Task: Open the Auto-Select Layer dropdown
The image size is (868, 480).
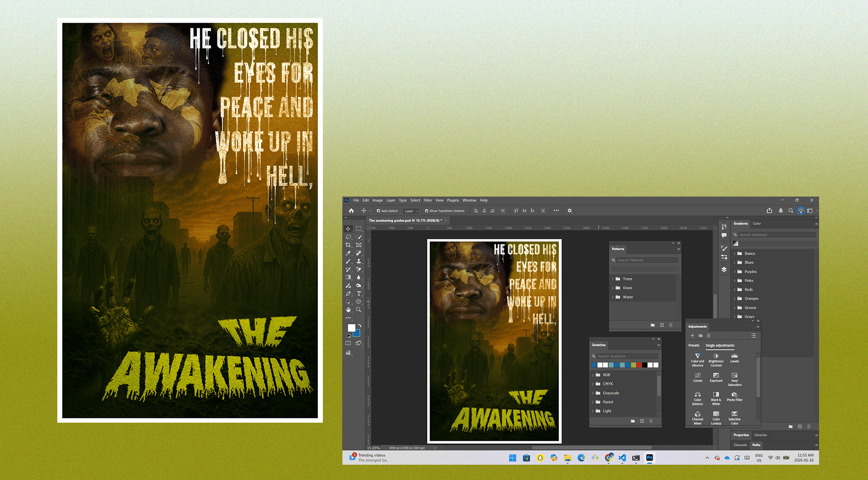Action: (411, 211)
